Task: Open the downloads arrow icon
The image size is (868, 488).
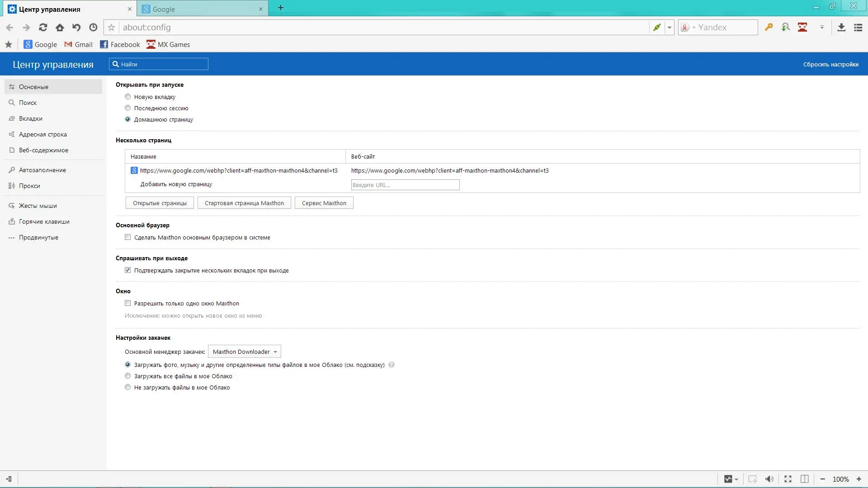Action: [841, 28]
